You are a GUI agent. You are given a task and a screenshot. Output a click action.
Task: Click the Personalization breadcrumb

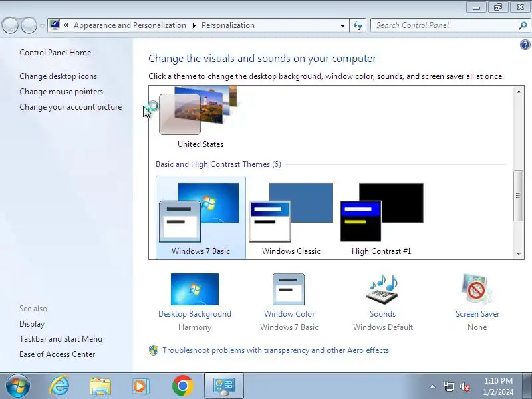(228, 25)
